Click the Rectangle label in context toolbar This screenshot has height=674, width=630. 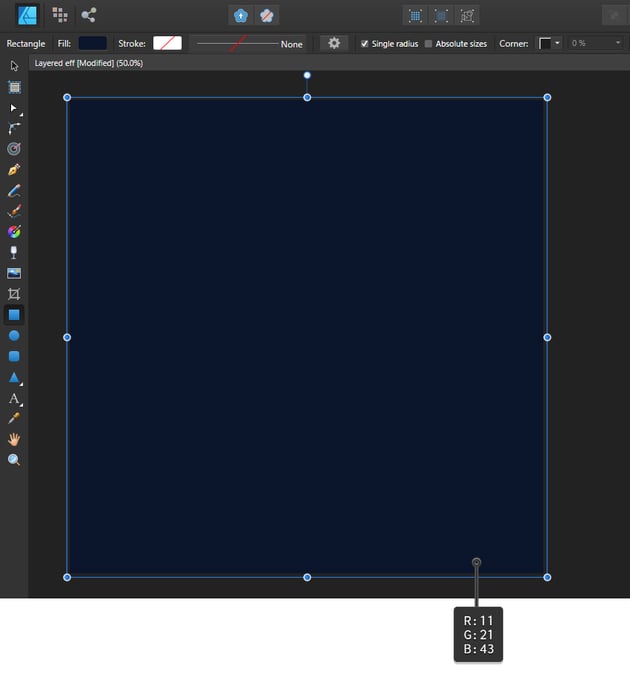[26, 44]
